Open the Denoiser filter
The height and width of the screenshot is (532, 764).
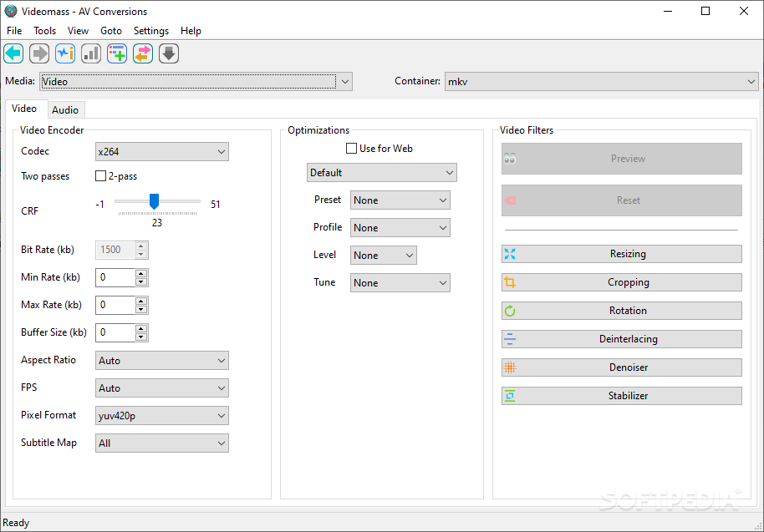(x=622, y=367)
